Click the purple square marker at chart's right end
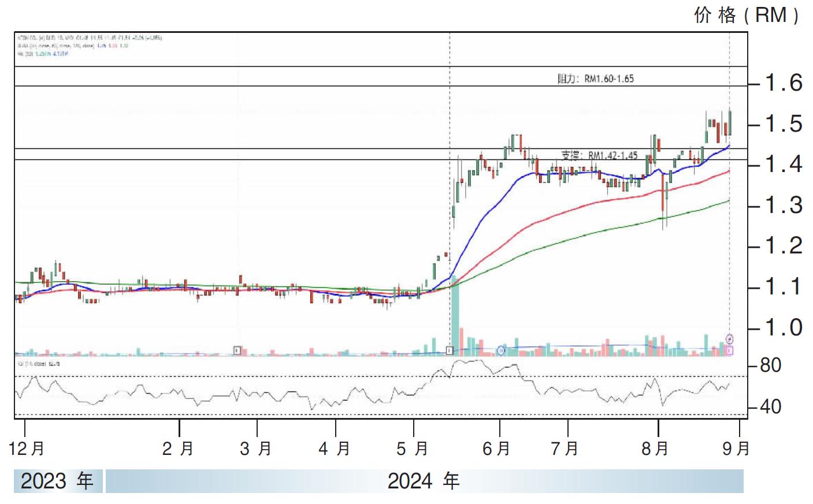Screen dimensions: 813x504 pos(730,350)
